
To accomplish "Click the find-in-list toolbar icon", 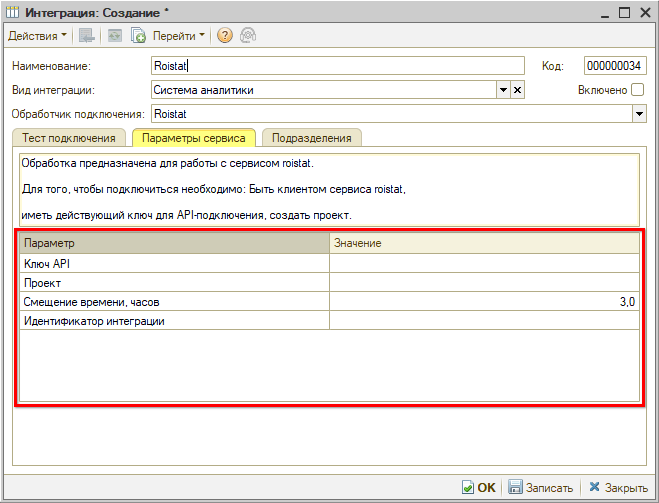I will [87, 36].
